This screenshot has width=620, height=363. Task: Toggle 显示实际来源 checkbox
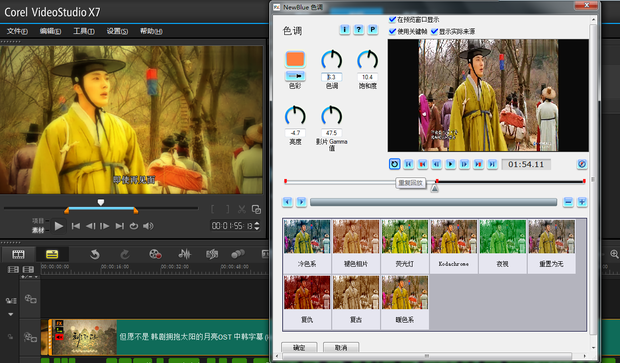(x=435, y=31)
